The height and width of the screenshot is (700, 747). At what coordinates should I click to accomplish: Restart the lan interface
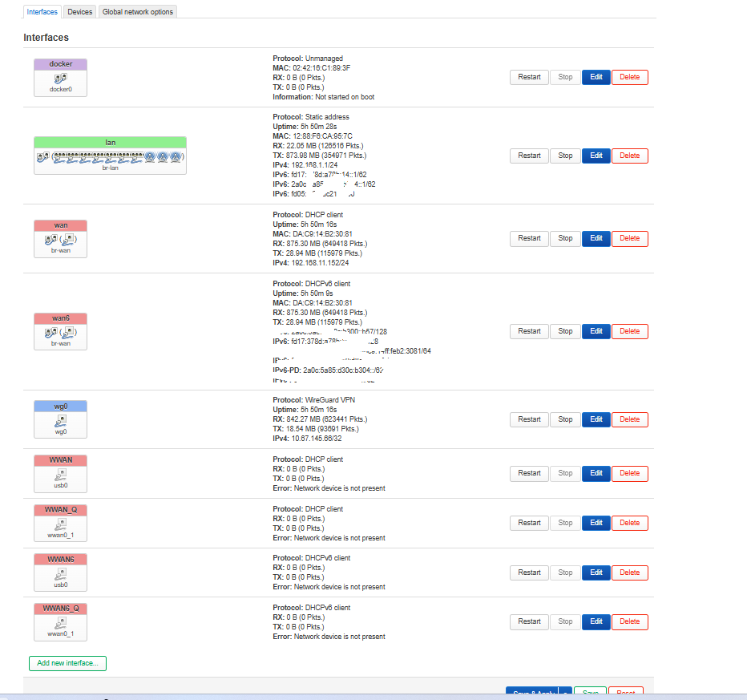click(529, 156)
